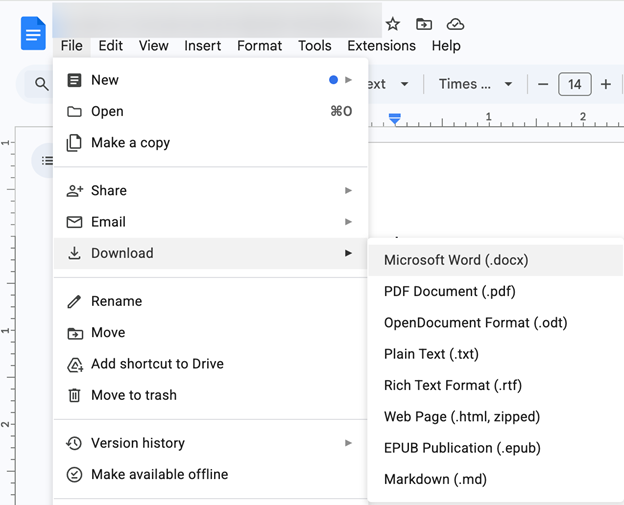Choose Email in the File menu
Image resolution: width=624 pixels, height=505 pixels.
(211, 222)
